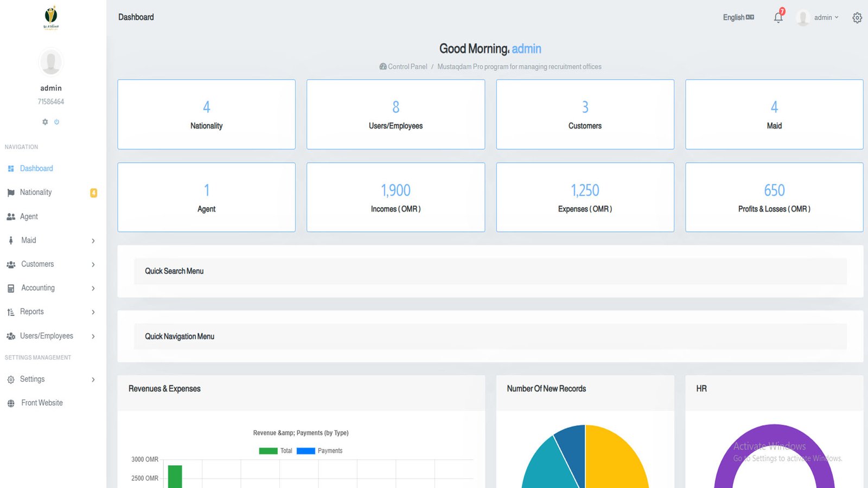
Task: Open the Incomes (OMR) stat card
Action: point(395,197)
